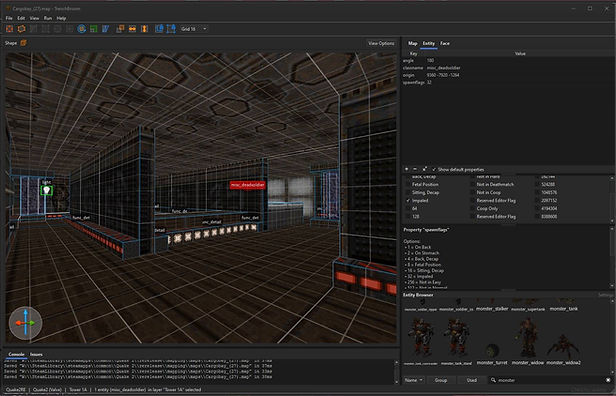This screenshot has height=396, width=616.
Task: Open the View menu
Action: pyautogui.click(x=35, y=18)
